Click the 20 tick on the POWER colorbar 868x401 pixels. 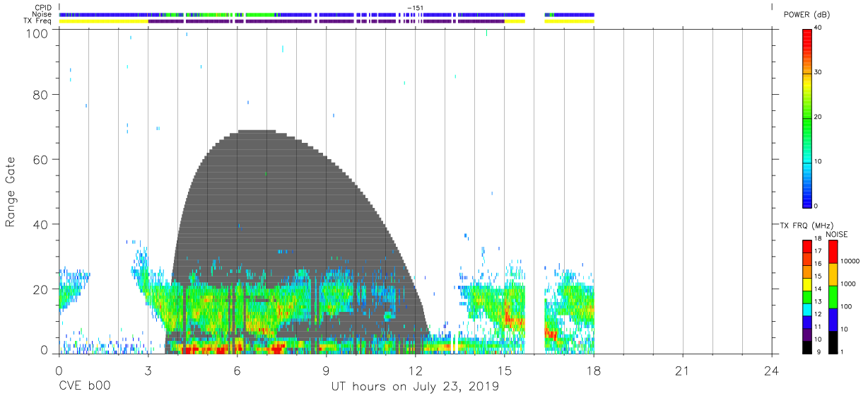coord(819,117)
